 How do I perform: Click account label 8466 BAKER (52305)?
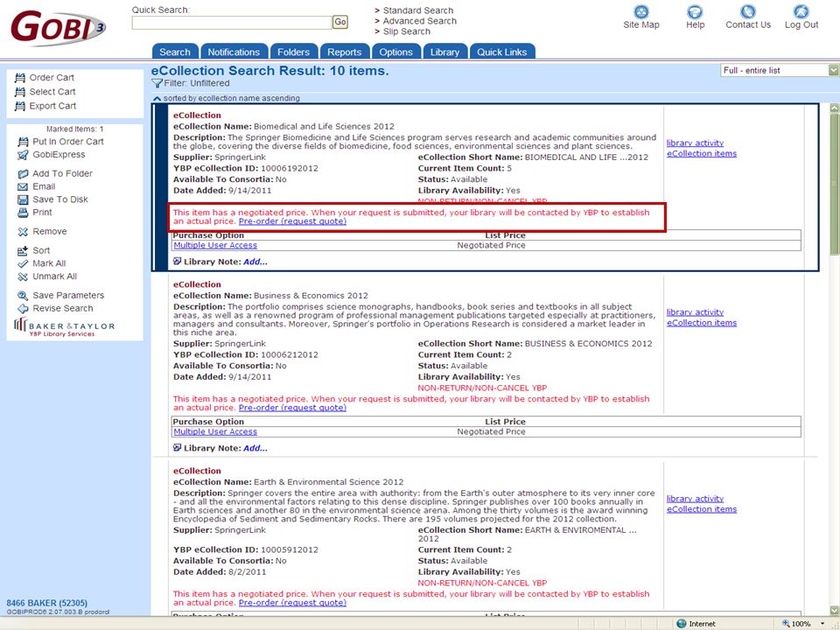coord(46,603)
